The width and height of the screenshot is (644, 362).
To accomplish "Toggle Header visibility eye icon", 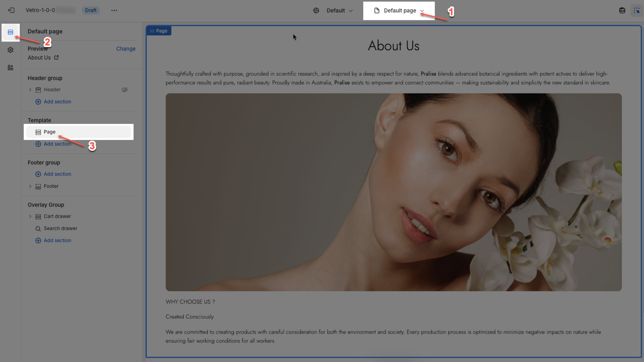I will click(125, 90).
